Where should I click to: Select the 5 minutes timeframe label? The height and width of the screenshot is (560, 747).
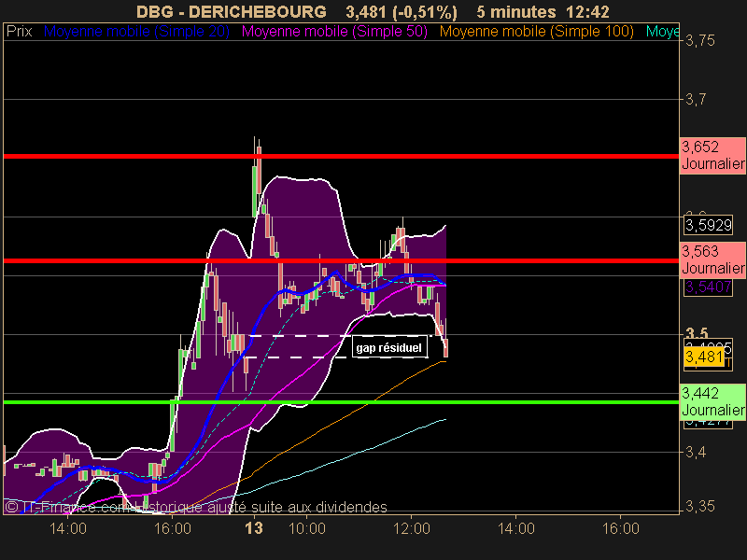tap(516, 11)
